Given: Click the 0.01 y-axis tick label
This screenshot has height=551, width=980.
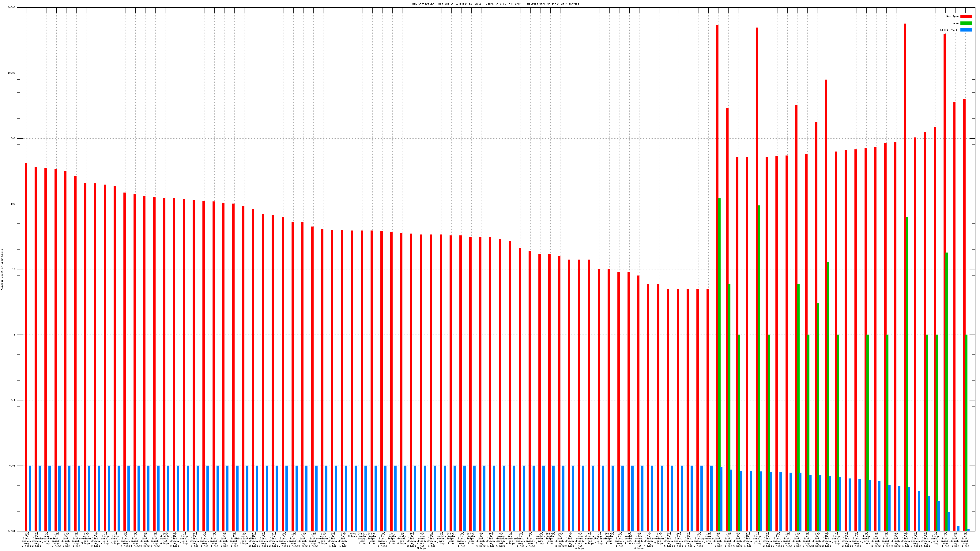Looking at the screenshot, I should click(x=13, y=465).
